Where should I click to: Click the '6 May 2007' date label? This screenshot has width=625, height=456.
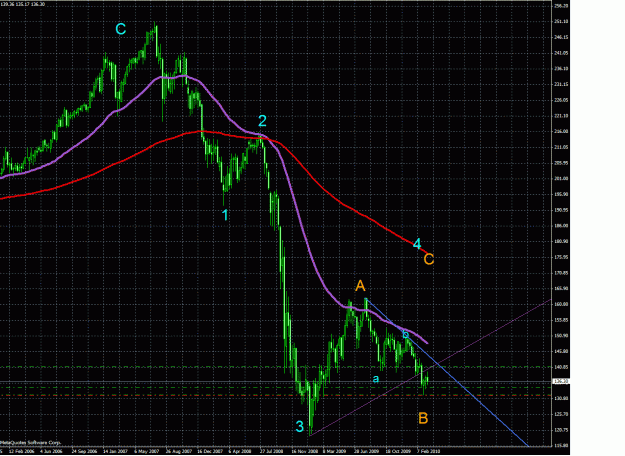[147, 452]
